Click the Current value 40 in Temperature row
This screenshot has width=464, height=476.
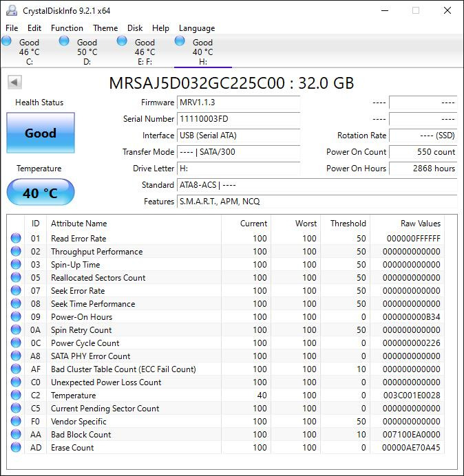pyautogui.click(x=262, y=395)
